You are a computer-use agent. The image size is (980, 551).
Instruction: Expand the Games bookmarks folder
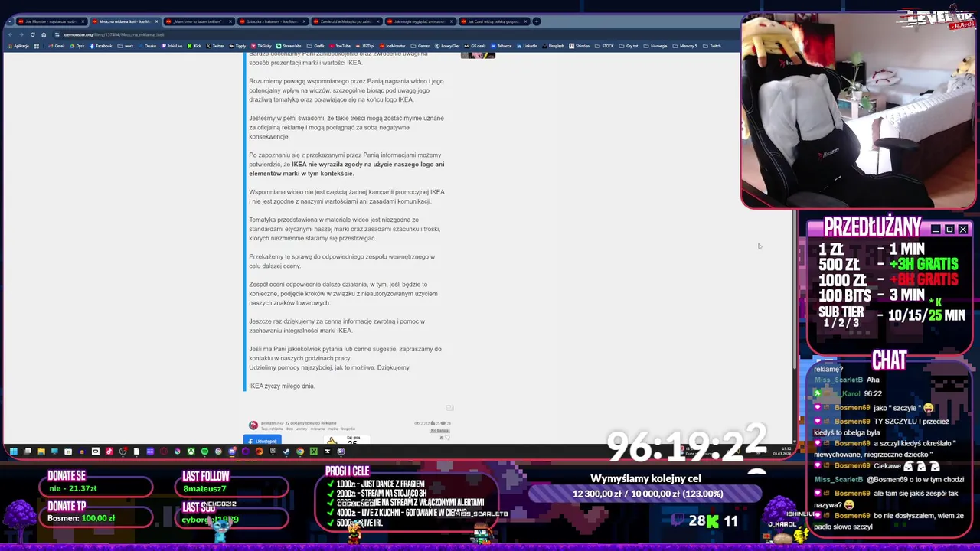420,46
